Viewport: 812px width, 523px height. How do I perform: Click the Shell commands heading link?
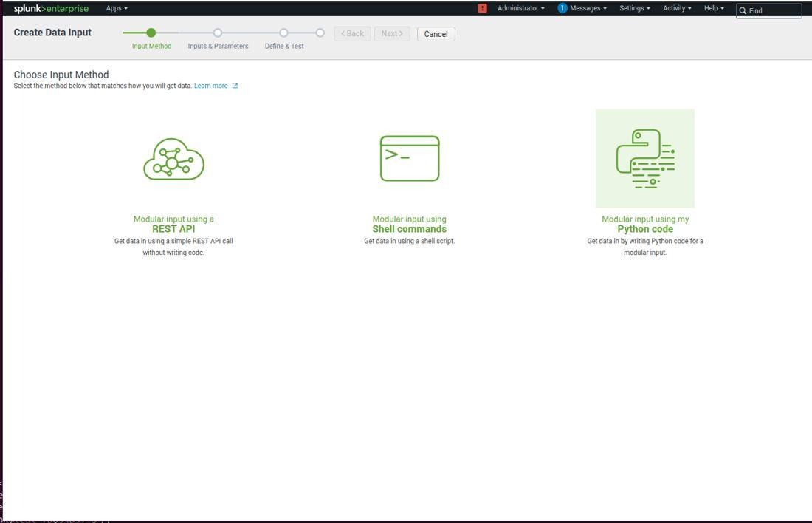410,229
